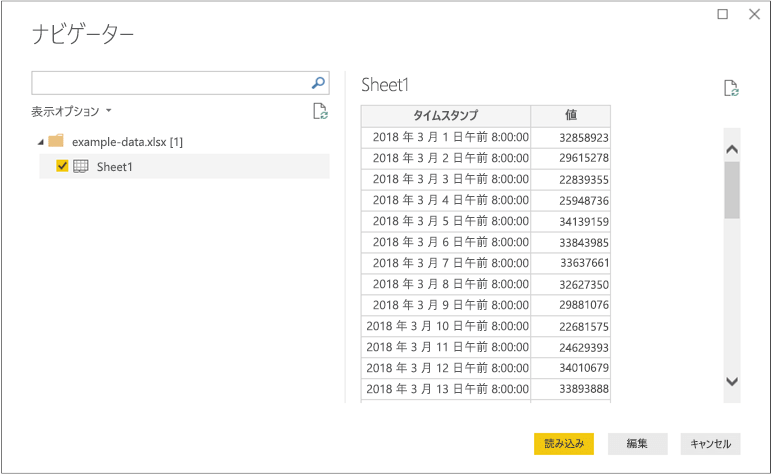
Task: Maximize the Navigator dialog window
Action: click(x=723, y=14)
